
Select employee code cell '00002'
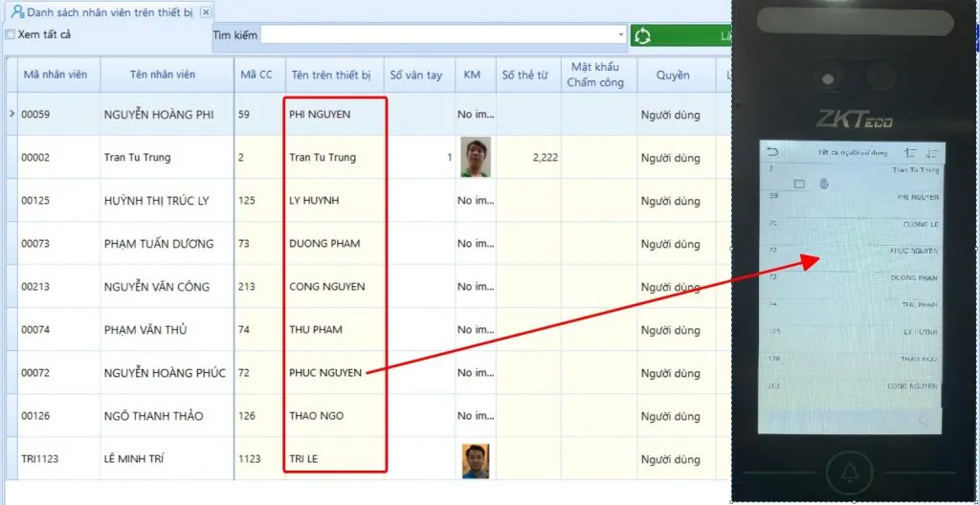point(58,158)
